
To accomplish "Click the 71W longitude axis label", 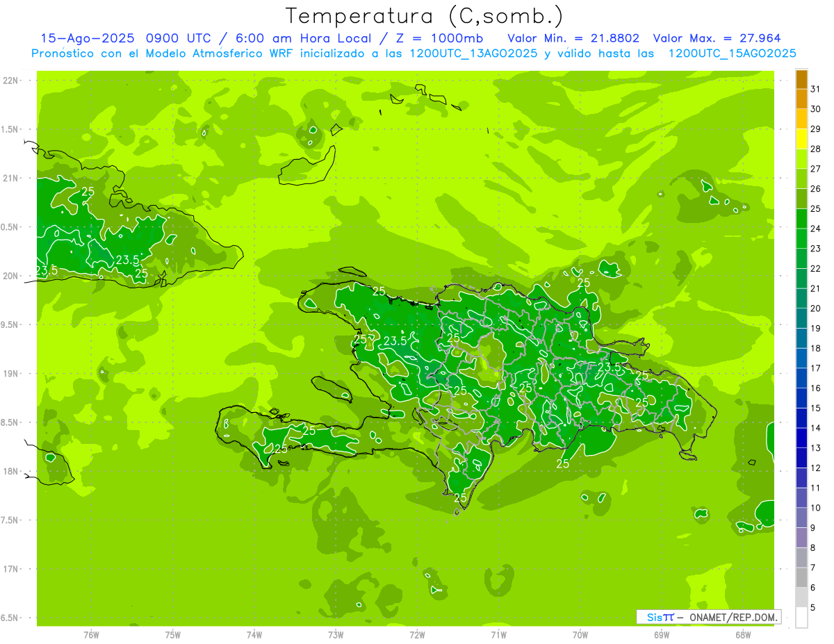I will pos(498,635).
